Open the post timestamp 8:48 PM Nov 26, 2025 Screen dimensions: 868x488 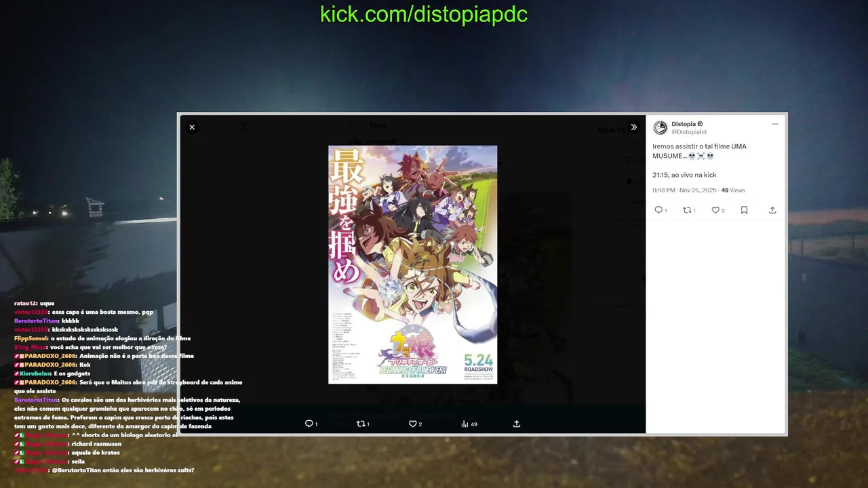pyautogui.click(x=684, y=190)
